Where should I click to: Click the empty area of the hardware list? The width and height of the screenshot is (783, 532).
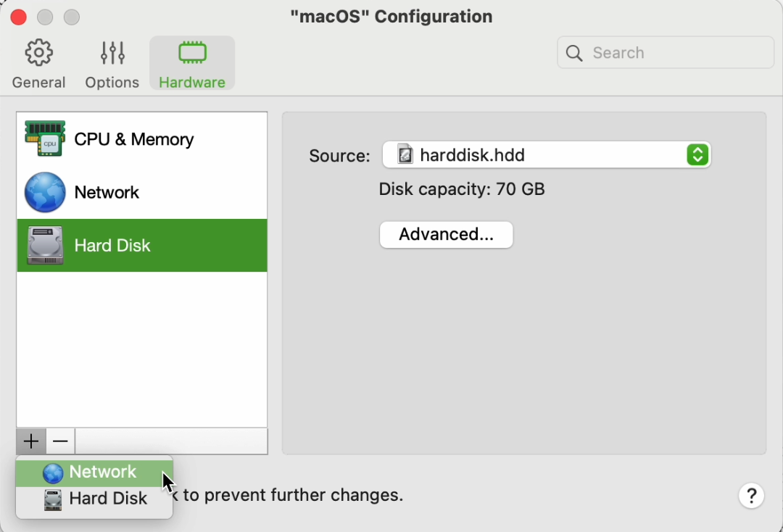(141, 348)
